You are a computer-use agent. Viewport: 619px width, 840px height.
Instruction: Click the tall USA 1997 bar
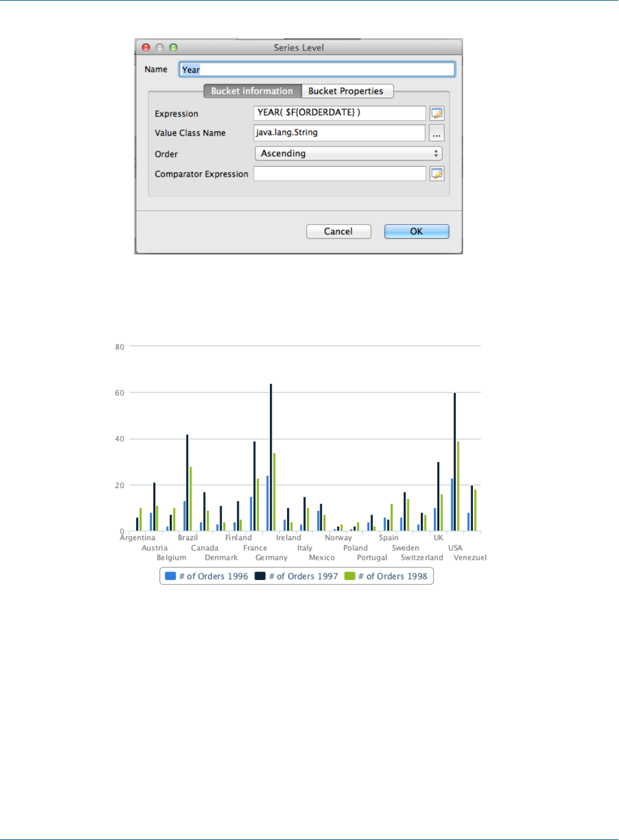455,462
